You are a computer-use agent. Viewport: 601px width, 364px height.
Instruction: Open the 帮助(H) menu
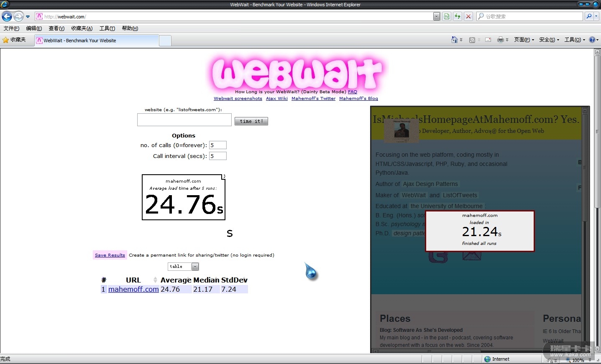tap(130, 28)
